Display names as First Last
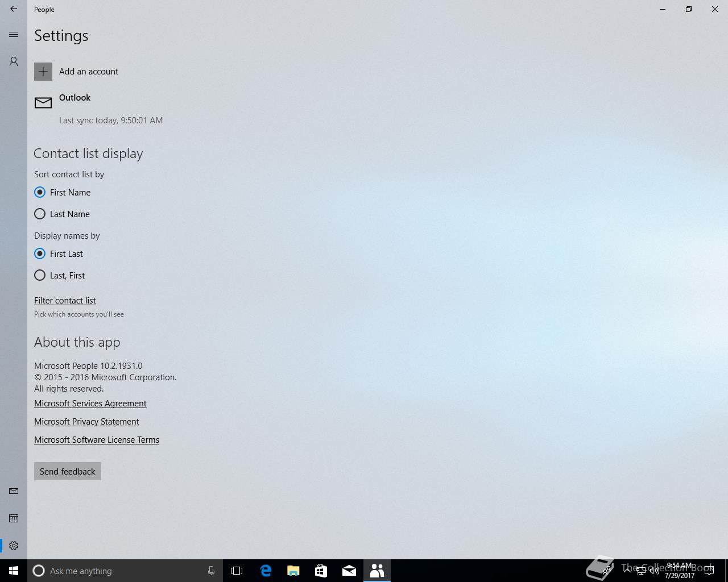Viewport: 728px width, 582px height. pos(59,254)
